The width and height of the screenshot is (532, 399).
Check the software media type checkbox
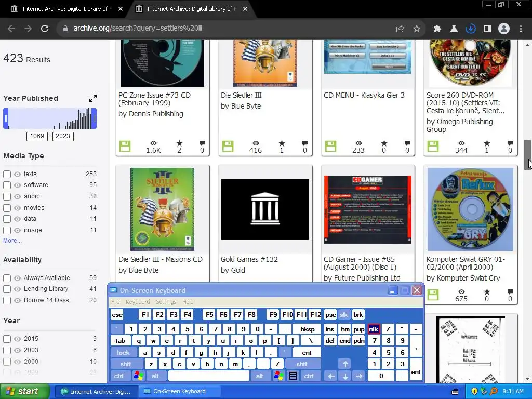point(7,185)
